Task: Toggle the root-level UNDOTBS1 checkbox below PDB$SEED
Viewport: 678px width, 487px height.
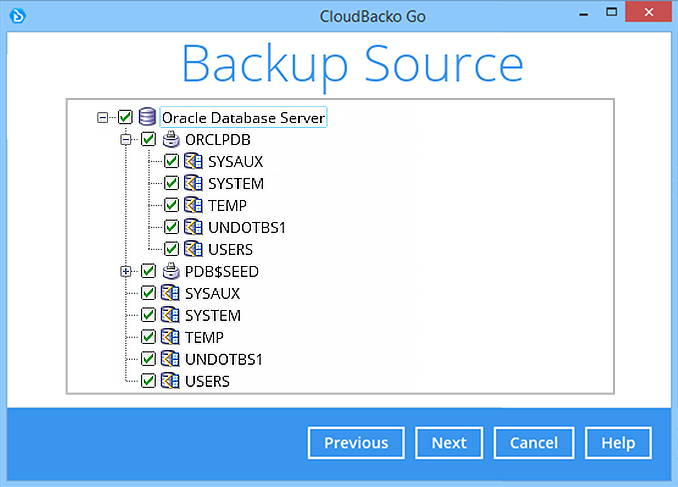Action: [x=148, y=359]
